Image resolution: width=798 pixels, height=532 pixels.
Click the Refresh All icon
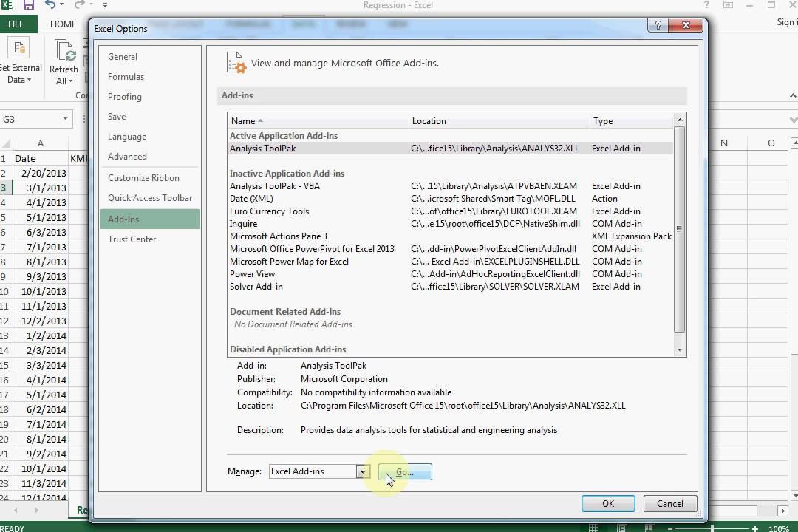(64, 51)
